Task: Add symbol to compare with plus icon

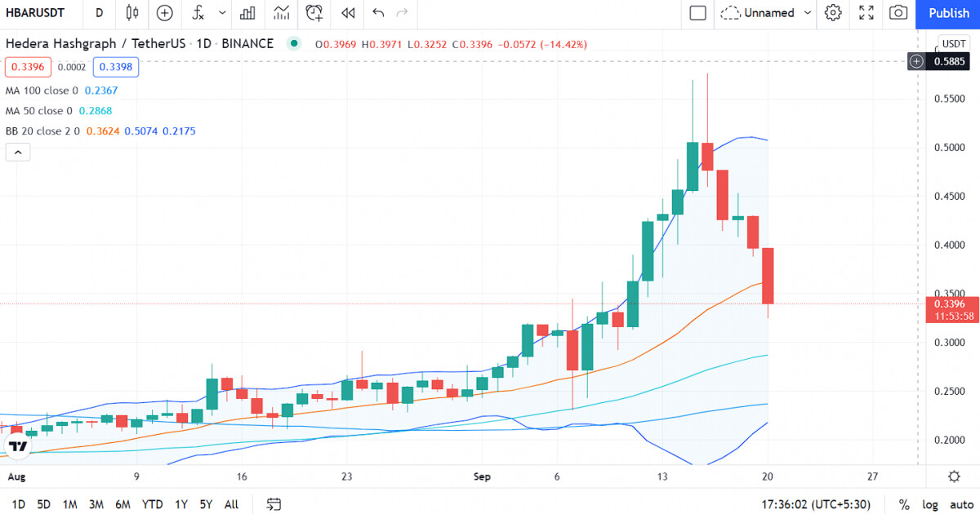Action: tap(165, 13)
